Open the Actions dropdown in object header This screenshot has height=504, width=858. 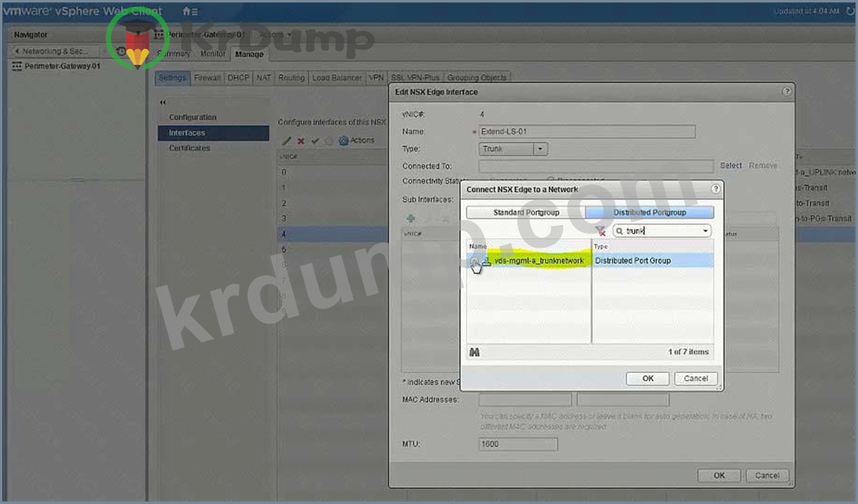pyautogui.click(x=275, y=34)
